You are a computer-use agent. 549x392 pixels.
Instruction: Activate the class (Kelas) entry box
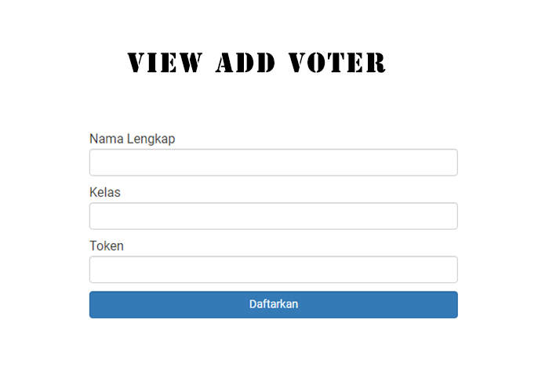coord(273,216)
